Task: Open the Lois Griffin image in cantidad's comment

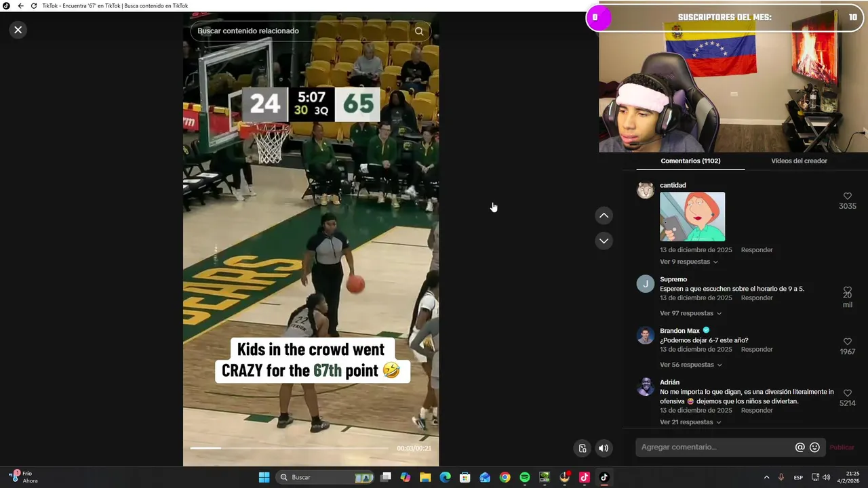Action: click(692, 217)
